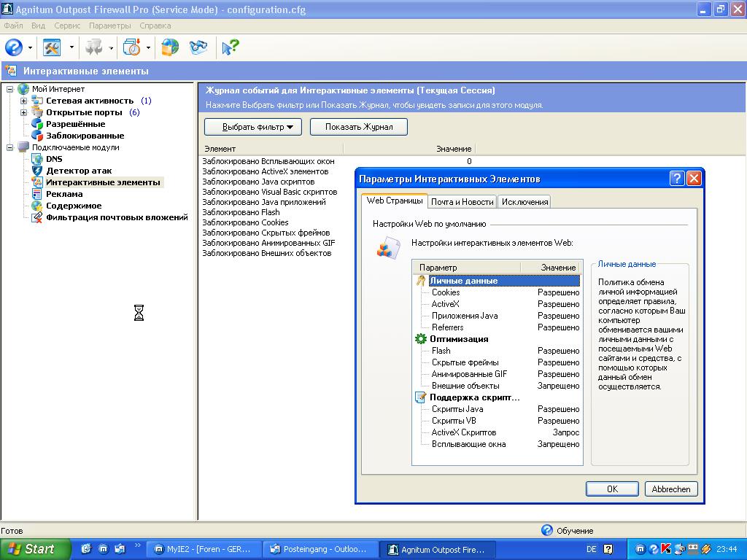This screenshot has width=747, height=560.
Task: Switch to the Почта и Новости tab
Action: coord(462,202)
